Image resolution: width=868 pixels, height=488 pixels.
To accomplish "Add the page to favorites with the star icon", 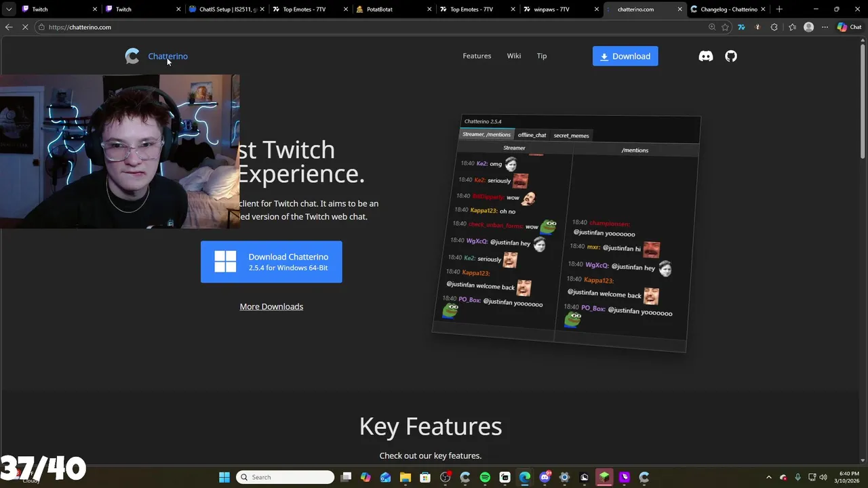I will point(726,27).
